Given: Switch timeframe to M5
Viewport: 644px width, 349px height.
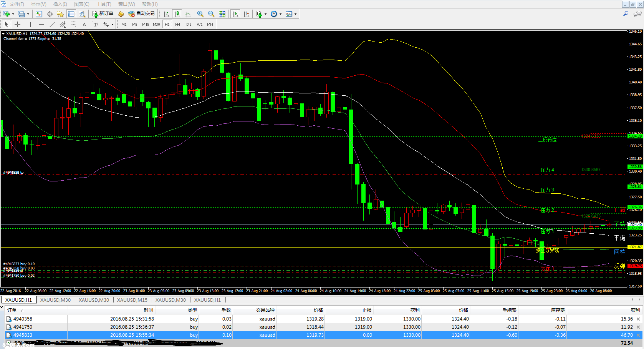Looking at the screenshot, I should coord(135,24).
